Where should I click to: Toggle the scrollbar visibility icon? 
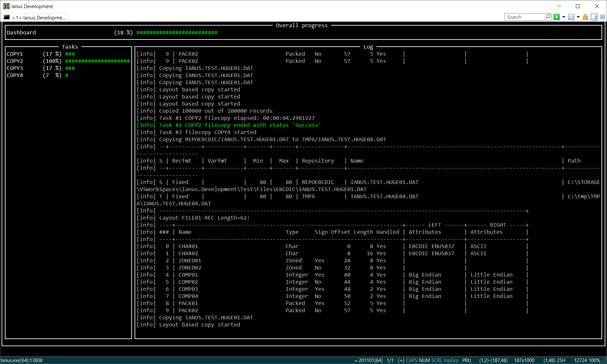(594, 17)
